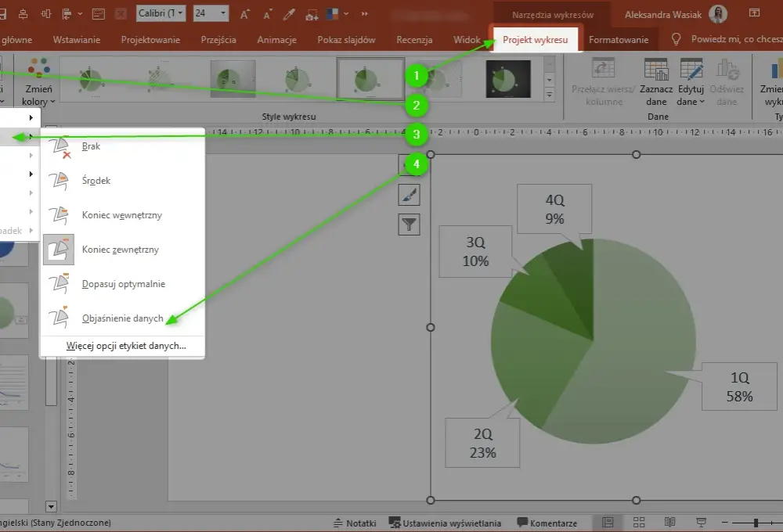Click the zoom out minus button
Image resolution: width=783 pixels, height=532 pixels.
pos(724,523)
